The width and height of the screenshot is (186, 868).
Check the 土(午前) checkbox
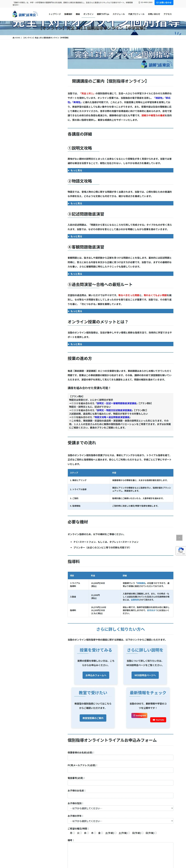point(115,833)
